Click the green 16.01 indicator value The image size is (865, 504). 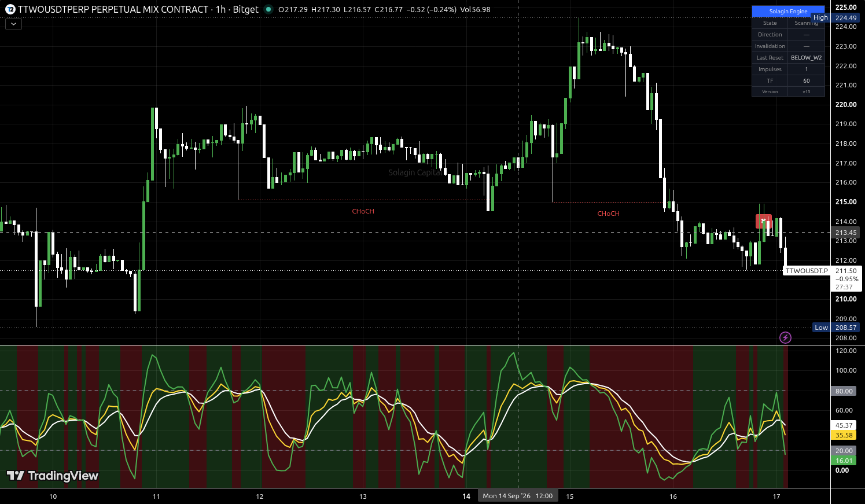[844, 461]
